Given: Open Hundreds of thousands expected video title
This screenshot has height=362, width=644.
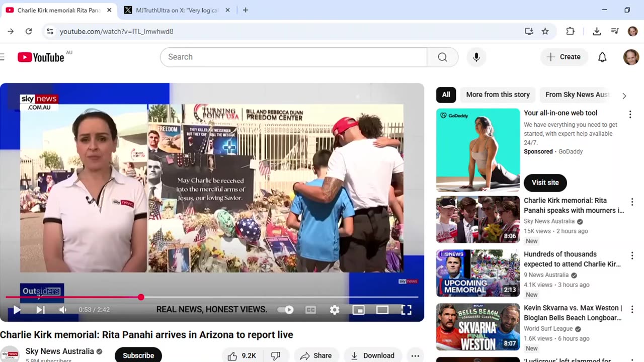Looking at the screenshot, I should pos(572,259).
